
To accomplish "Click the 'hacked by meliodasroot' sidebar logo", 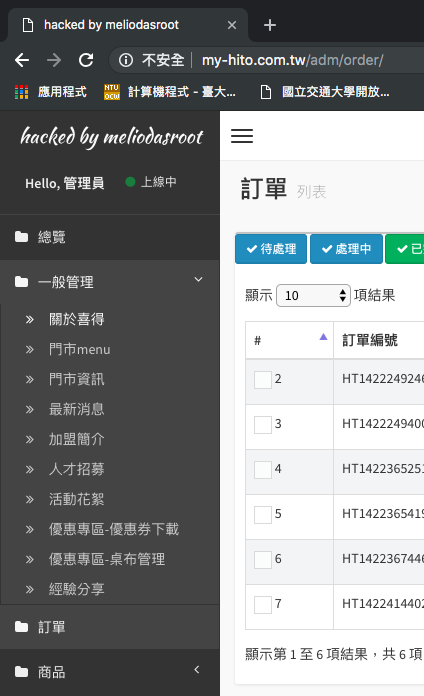I will pyautogui.click(x=111, y=137).
